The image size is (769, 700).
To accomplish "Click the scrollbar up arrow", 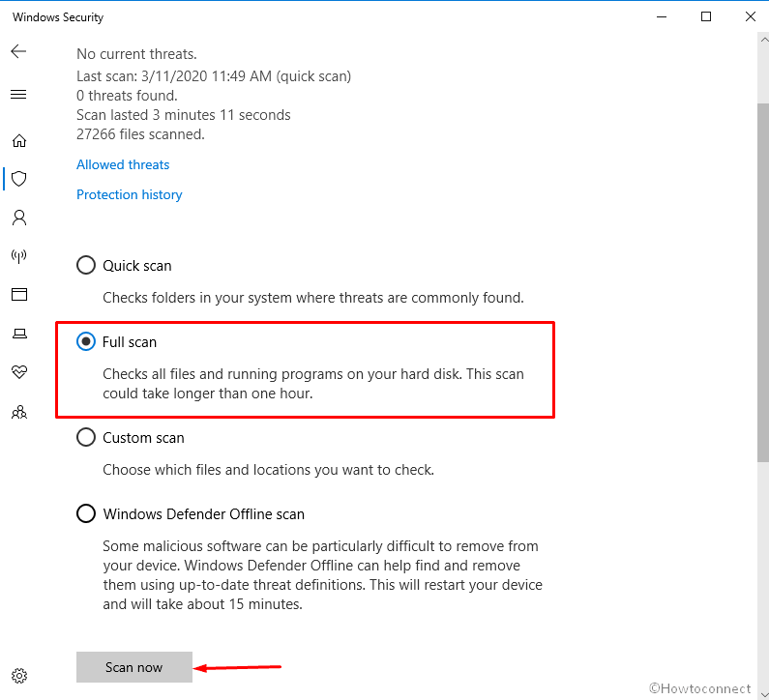I will pos(763,40).
